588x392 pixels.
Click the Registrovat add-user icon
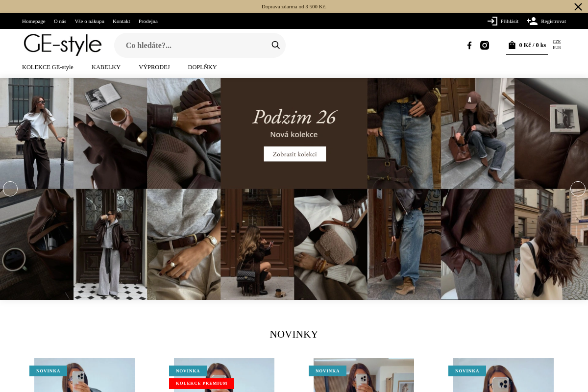532,21
